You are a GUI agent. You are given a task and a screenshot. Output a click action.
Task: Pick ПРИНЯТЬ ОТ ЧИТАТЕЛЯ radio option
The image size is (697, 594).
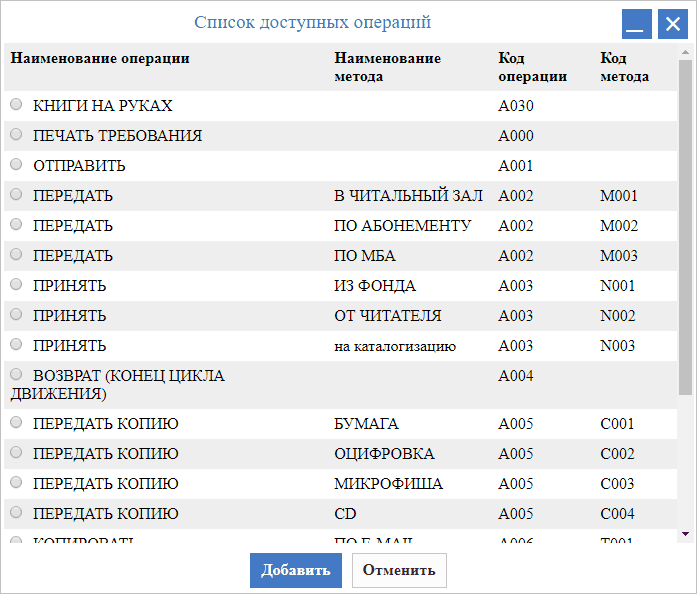point(16,315)
